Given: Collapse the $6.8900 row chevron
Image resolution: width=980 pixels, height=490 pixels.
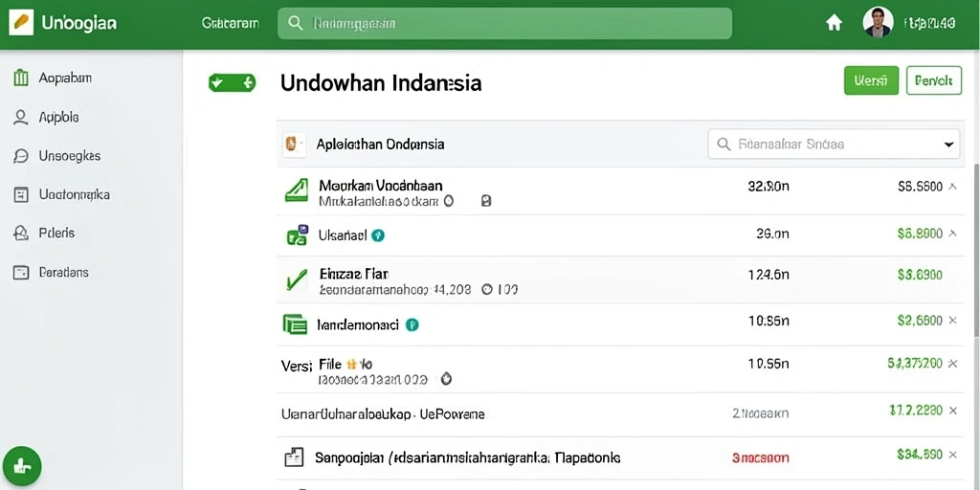Looking at the screenshot, I should (x=952, y=234).
